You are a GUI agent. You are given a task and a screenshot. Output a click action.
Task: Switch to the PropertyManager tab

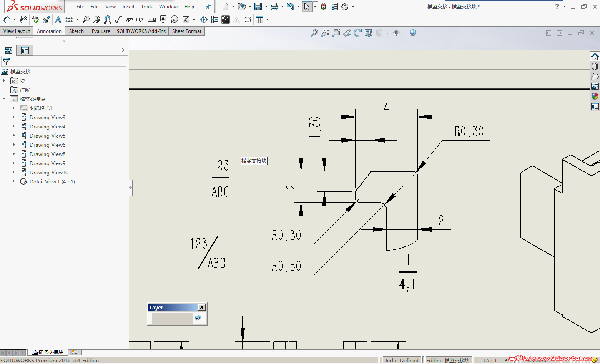coord(25,50)
